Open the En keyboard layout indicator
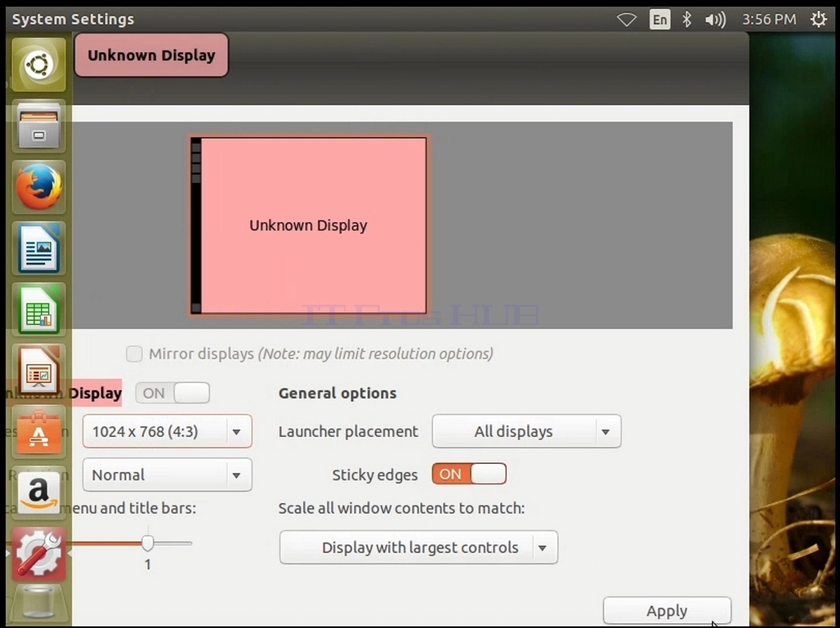This screenshot has height=628, width=840. click(659, 20)
